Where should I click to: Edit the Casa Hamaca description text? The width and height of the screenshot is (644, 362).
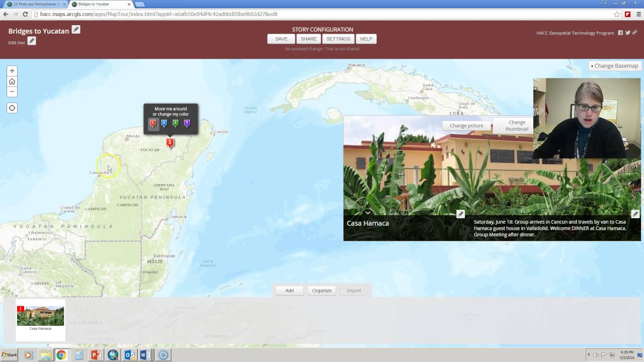point(635,214)
